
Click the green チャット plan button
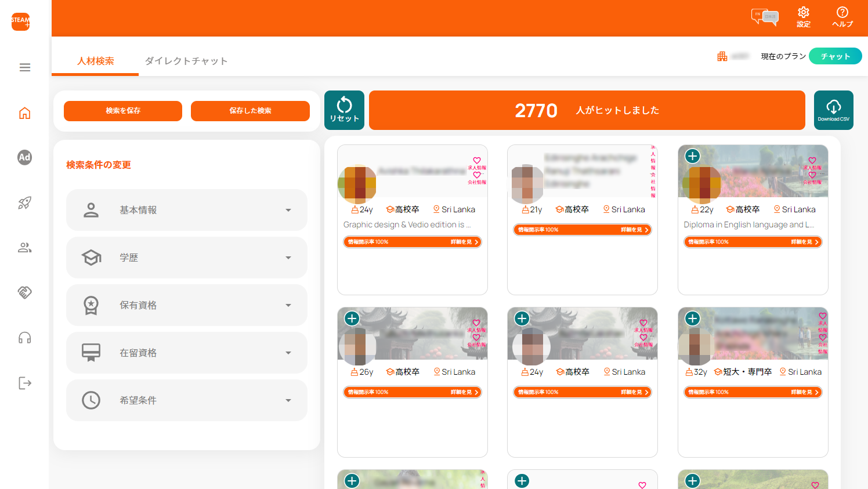[835, 56]
